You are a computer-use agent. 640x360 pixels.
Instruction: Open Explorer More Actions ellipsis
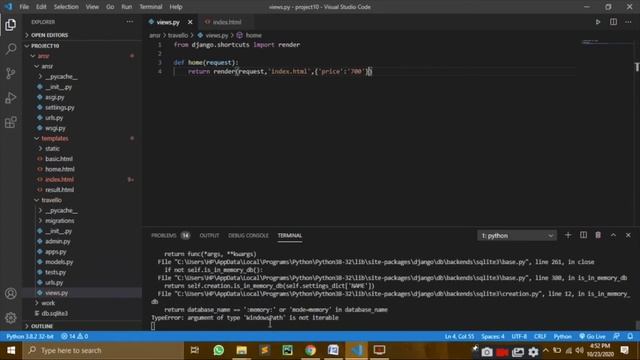129,22
